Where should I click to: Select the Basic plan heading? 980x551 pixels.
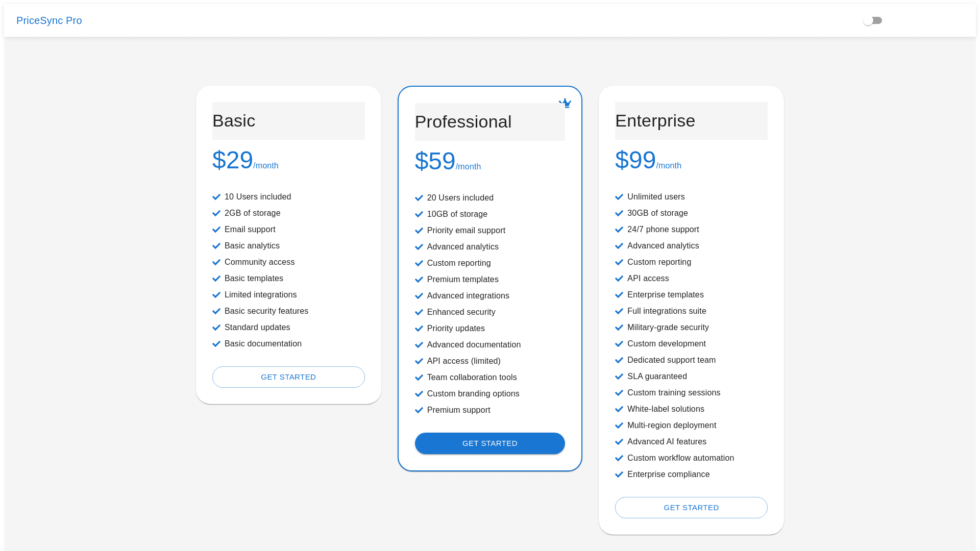[234, 121]
